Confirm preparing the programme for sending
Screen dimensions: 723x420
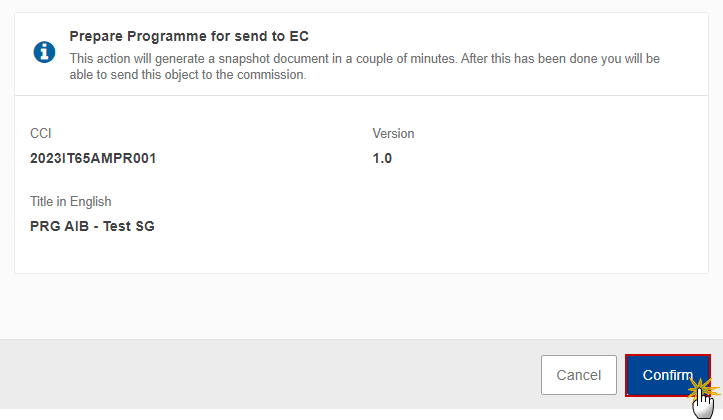[668, 375]
